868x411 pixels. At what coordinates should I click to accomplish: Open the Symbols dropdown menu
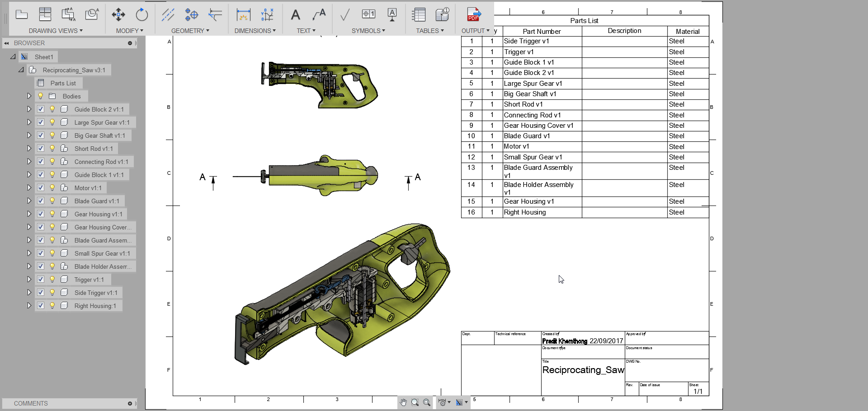click(368, 31)
